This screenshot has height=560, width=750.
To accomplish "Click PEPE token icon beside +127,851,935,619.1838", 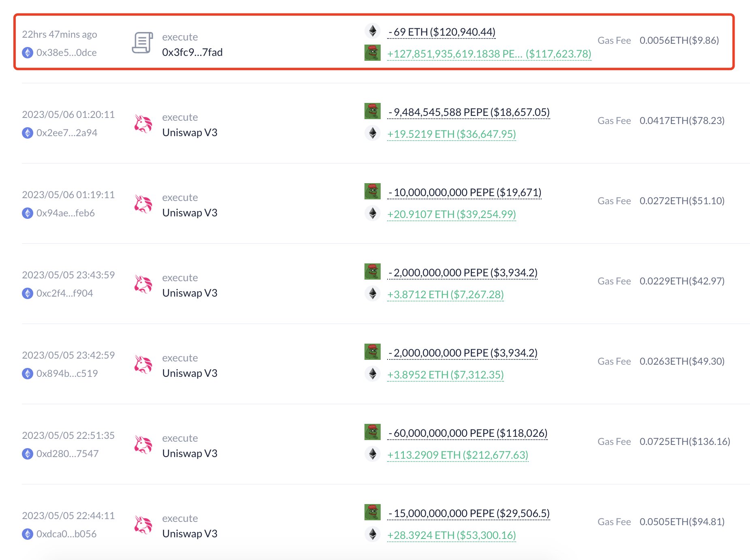I will pyautogui.click(x=373, y=53).
